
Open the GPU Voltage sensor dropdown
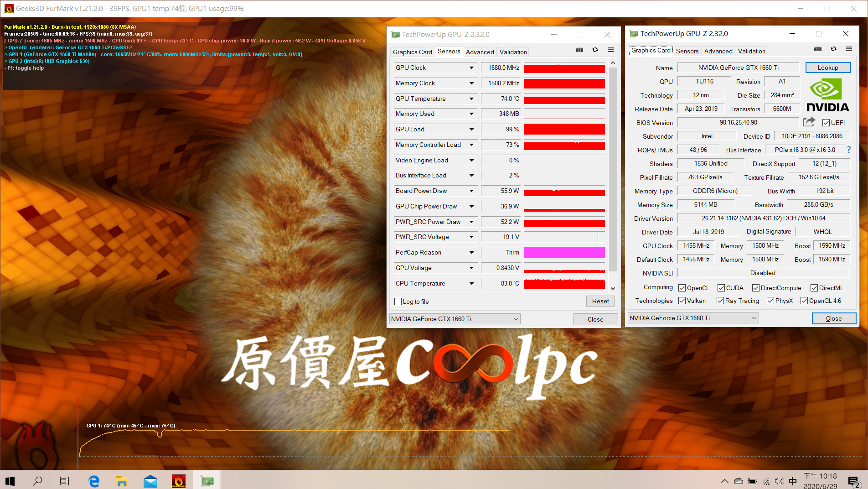pos(471,268)
